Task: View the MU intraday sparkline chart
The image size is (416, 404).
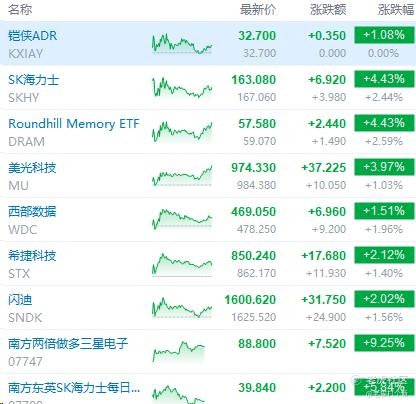Action: 182,175
